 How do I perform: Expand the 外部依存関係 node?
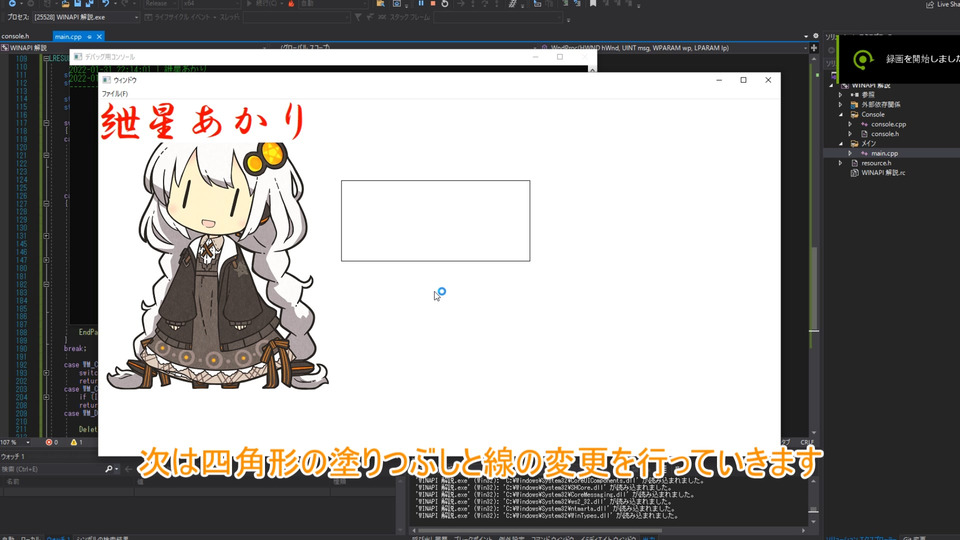[841, 105]
